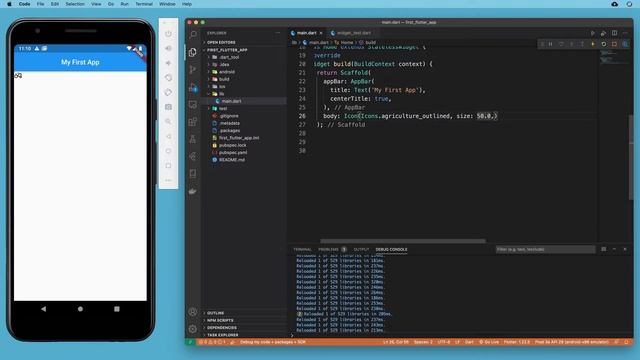
Task: Open Dart DevTools icon in debug toolbar
Action: point(625,44)
